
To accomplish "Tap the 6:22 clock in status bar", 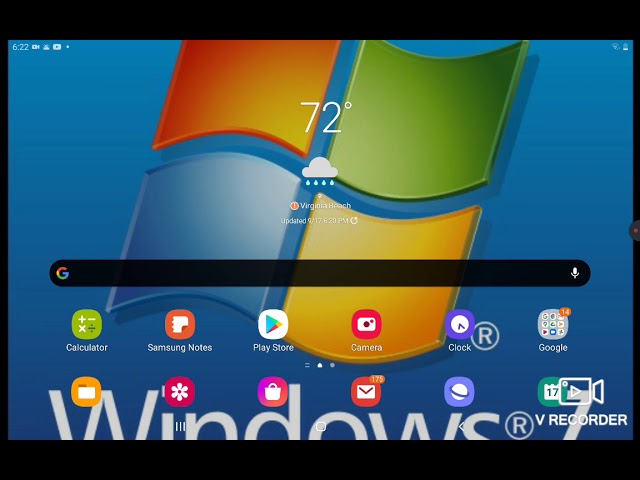I will click(x=20, y=47).
